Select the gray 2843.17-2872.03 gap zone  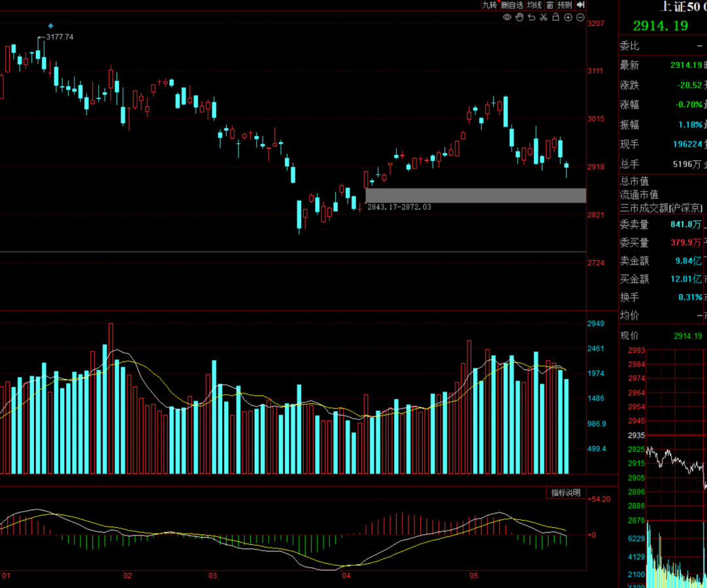click(x=476, y=195)
